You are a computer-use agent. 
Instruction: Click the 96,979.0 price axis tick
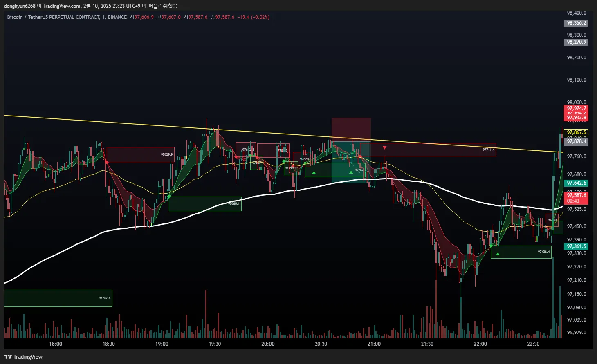click(577, 333)
